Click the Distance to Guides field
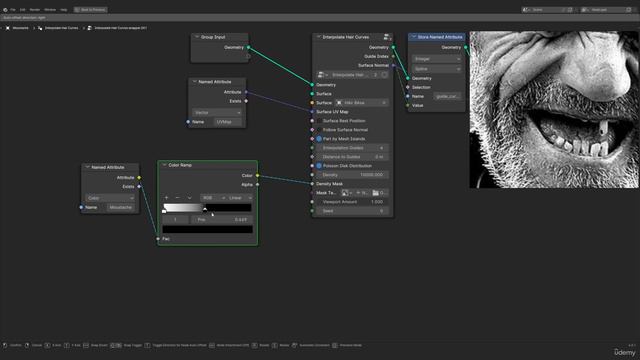The width and height of the screenshot is (640, 360). pos(352,157)
